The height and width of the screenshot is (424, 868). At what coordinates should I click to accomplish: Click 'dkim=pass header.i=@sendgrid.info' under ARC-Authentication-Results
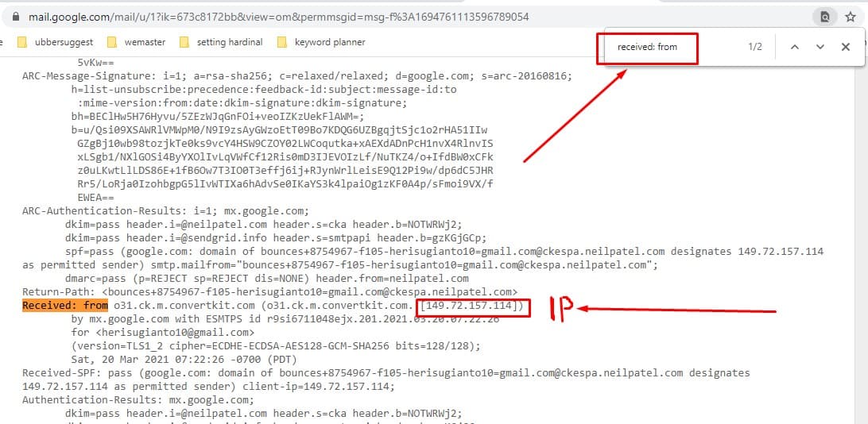[x=275, y=237]
